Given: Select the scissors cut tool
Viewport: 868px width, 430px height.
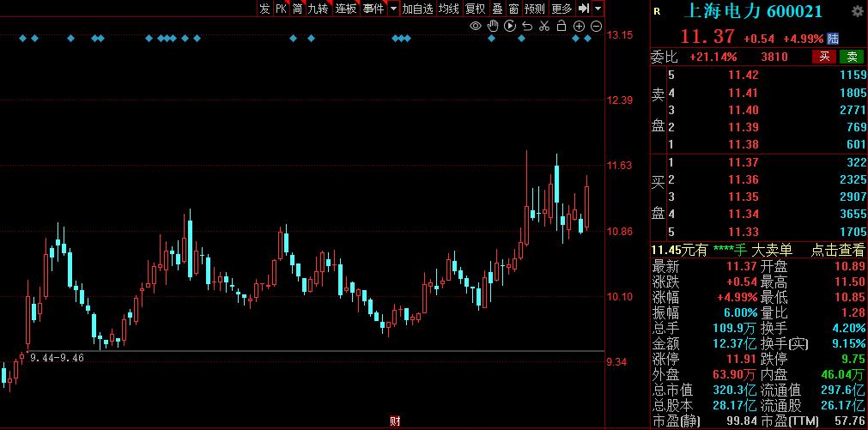Looking at the screenshot, I should click(x=544, y=26).
